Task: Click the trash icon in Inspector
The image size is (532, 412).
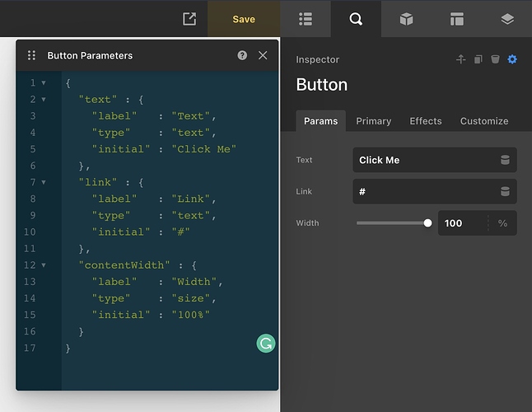Action: (x=495, y=59)
